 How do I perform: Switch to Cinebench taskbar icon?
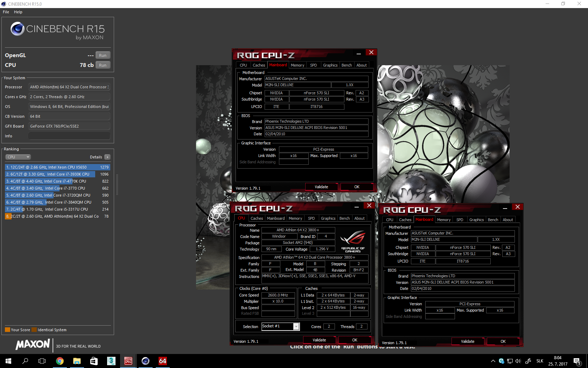146,361
